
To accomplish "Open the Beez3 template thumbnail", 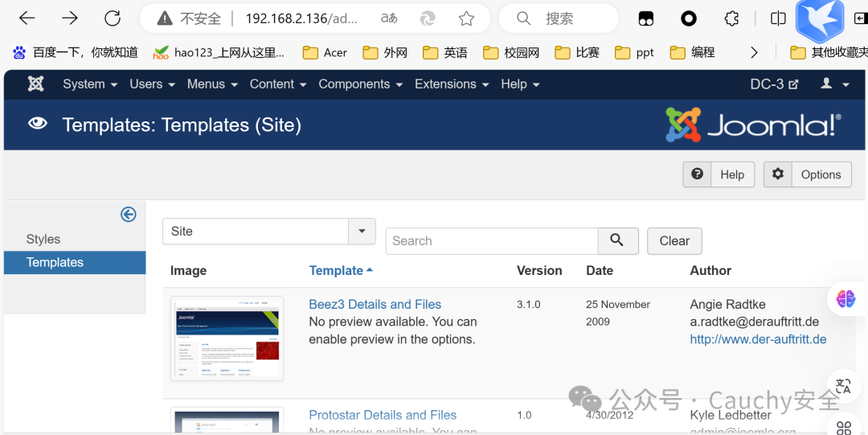I will pyautogui.click(x=227, y=339).
